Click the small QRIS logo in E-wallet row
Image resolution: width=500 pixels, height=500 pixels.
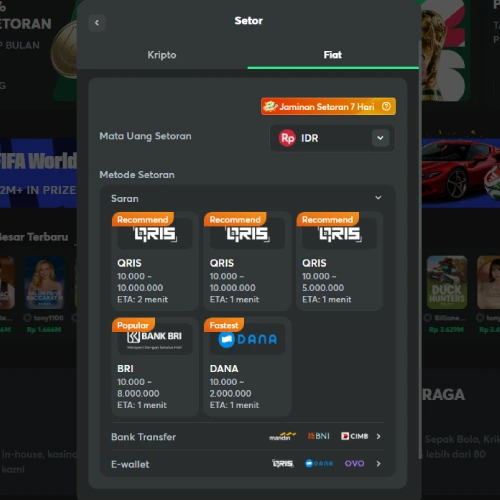pos(283,464)
